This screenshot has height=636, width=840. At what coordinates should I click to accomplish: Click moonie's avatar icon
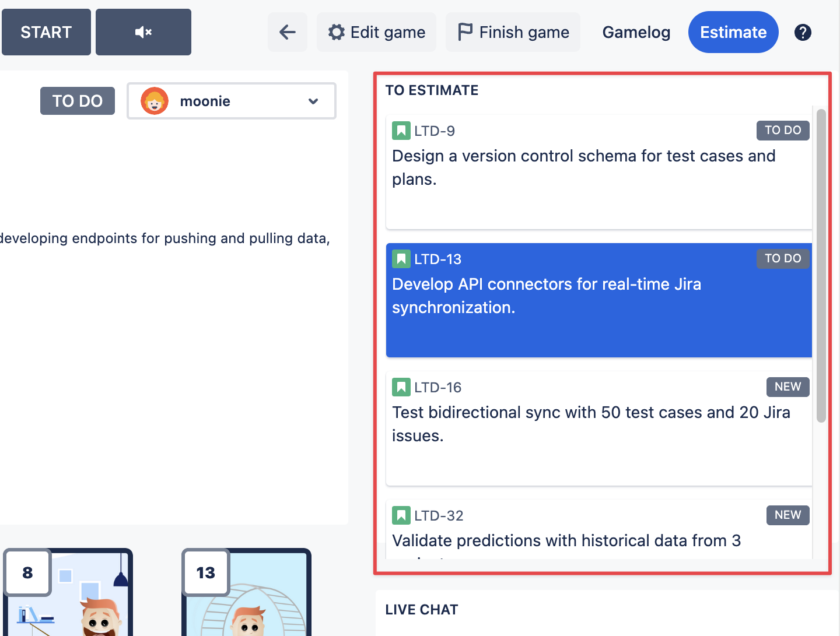[x=155, y=101]
